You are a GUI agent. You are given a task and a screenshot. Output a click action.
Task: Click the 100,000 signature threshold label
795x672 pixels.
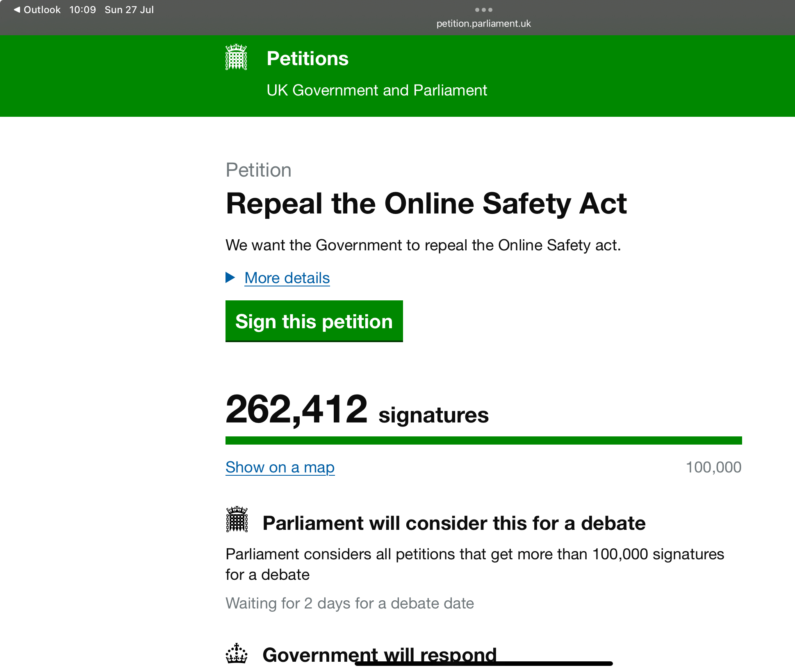click(x=713, y=467)
